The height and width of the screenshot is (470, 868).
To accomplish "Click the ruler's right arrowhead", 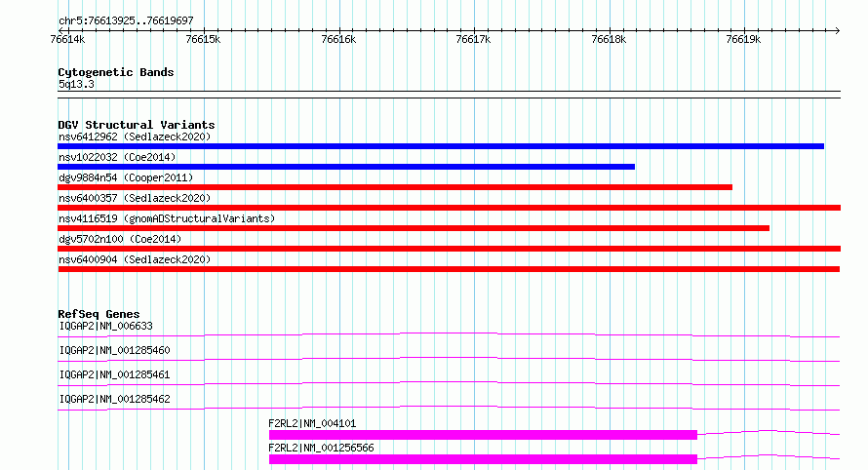I will pyautogui.click(x=837, y=30).
